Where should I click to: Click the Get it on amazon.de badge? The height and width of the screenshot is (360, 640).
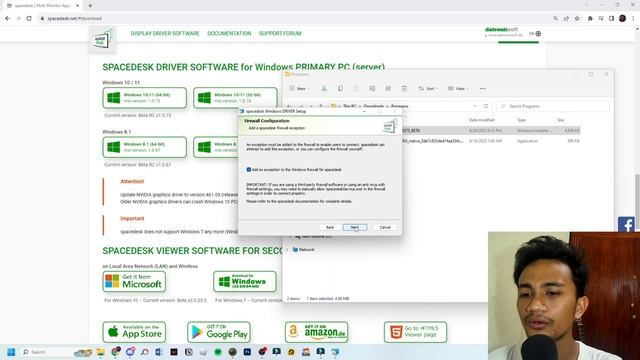click(317, 332)
